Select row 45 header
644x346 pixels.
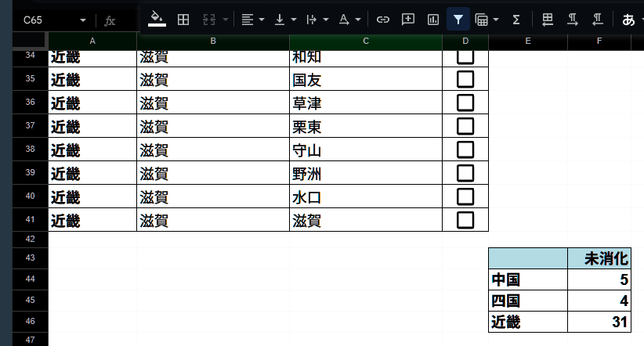[x=31, y=300]
